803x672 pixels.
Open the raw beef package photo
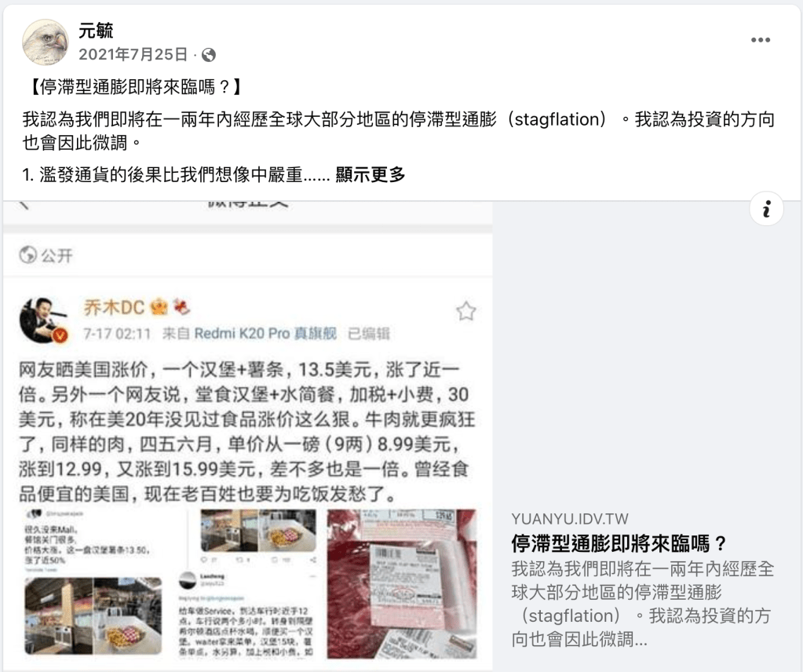[402, 584]
